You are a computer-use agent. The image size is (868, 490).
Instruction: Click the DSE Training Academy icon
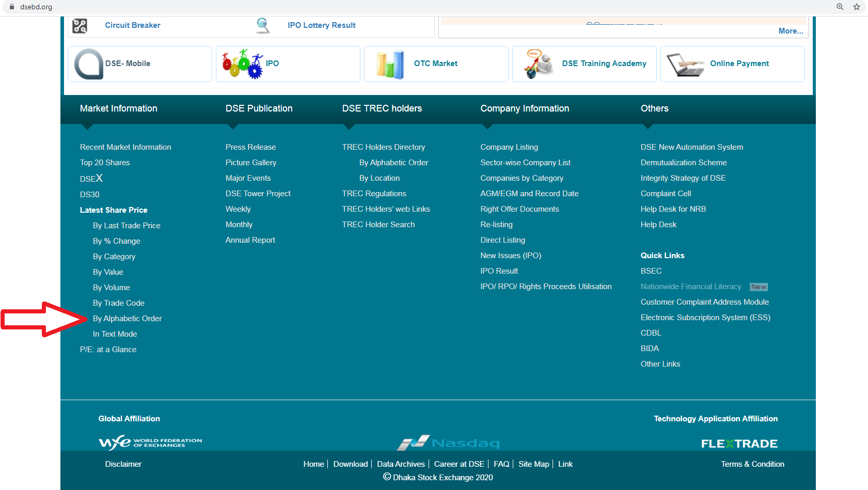539,64
